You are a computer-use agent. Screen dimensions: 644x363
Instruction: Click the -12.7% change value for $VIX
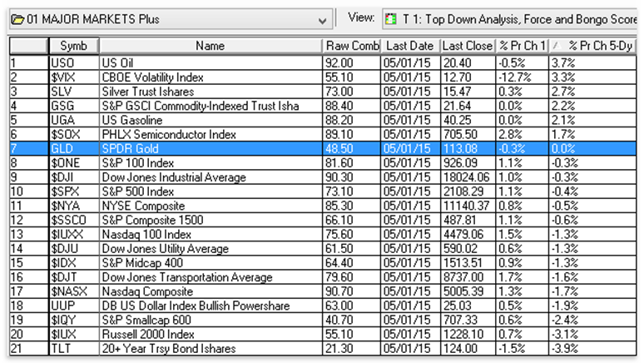tap(522, 77)
